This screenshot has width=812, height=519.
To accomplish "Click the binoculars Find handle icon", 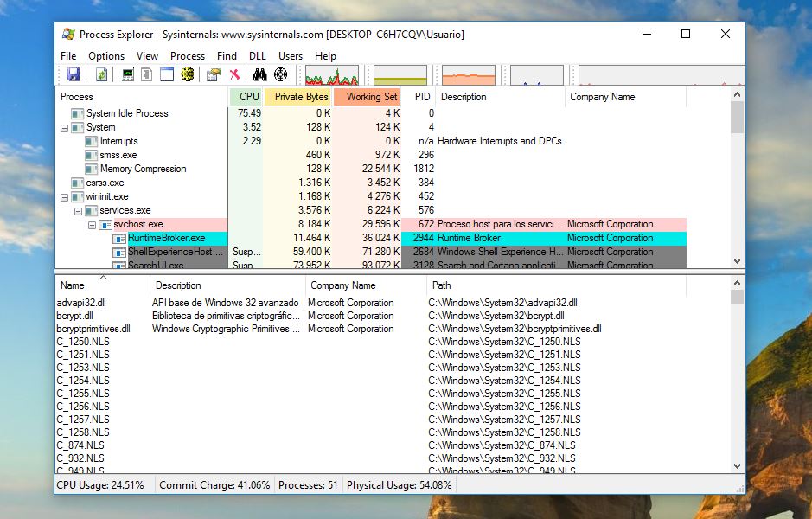I will point(260,74).
